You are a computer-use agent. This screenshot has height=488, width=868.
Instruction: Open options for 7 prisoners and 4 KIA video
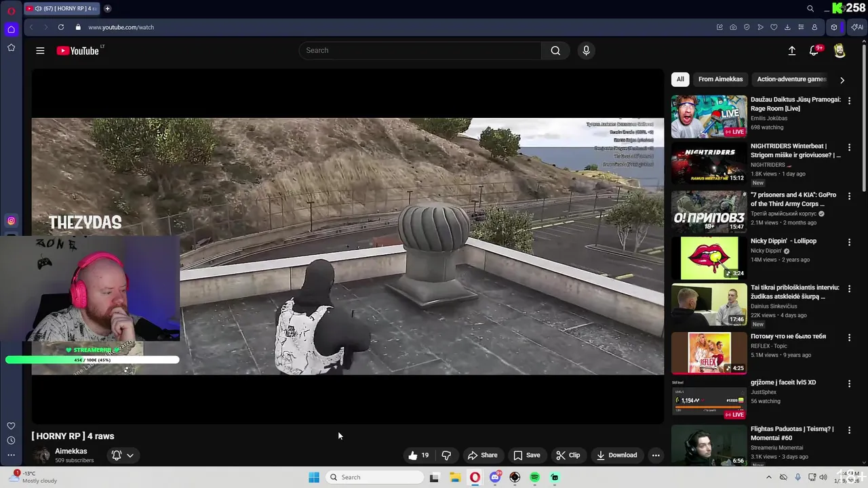[849, 196]
